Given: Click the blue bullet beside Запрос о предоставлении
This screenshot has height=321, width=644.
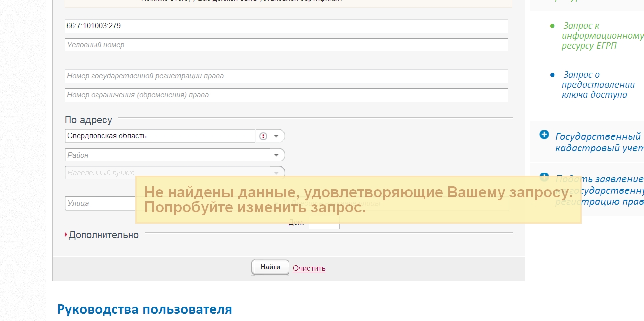Looking at the screenshot, I should (552, 75).
